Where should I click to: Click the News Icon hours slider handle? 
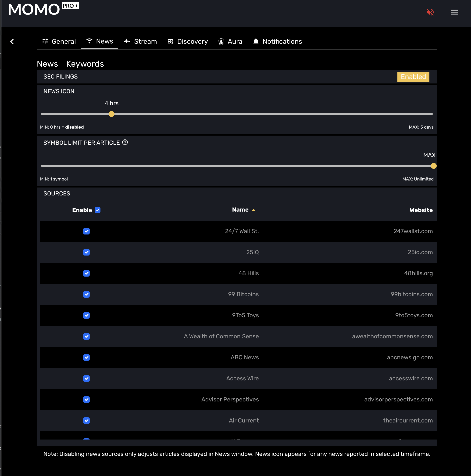111,114
